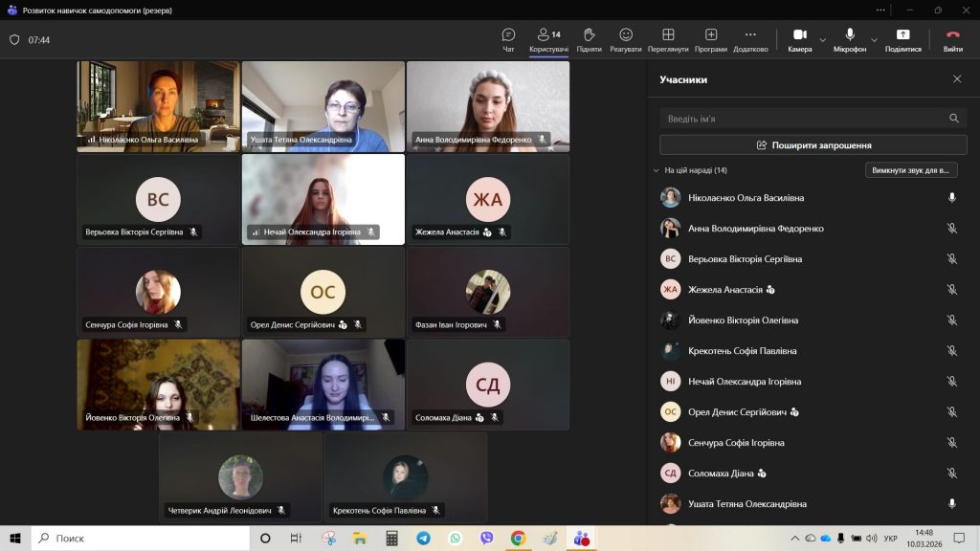The width and height of the screenshot is (980, 551).
Task: Click the 'Поширити запрошення' button
Action: (x=813, y=145)
